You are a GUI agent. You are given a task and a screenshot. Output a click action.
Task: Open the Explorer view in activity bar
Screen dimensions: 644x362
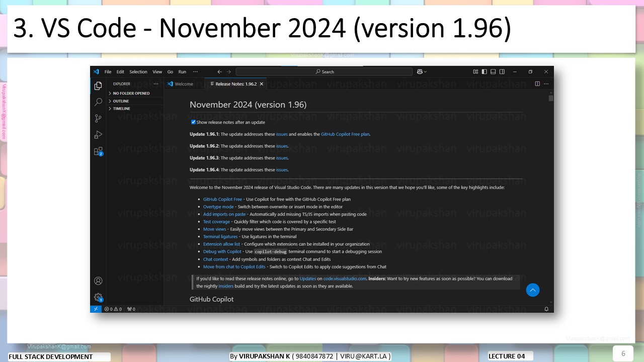point(98,86)
